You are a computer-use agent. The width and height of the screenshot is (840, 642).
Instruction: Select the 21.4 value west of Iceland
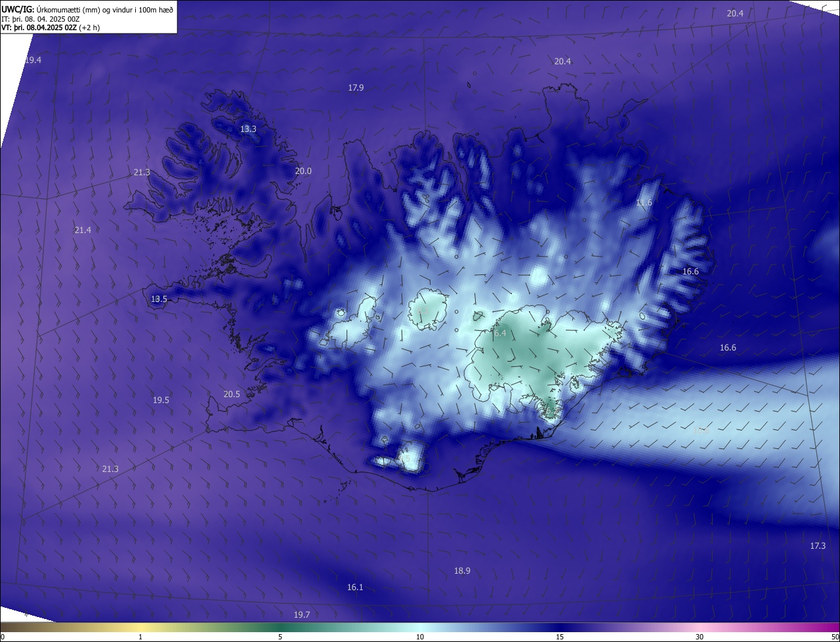click(83, 230)
